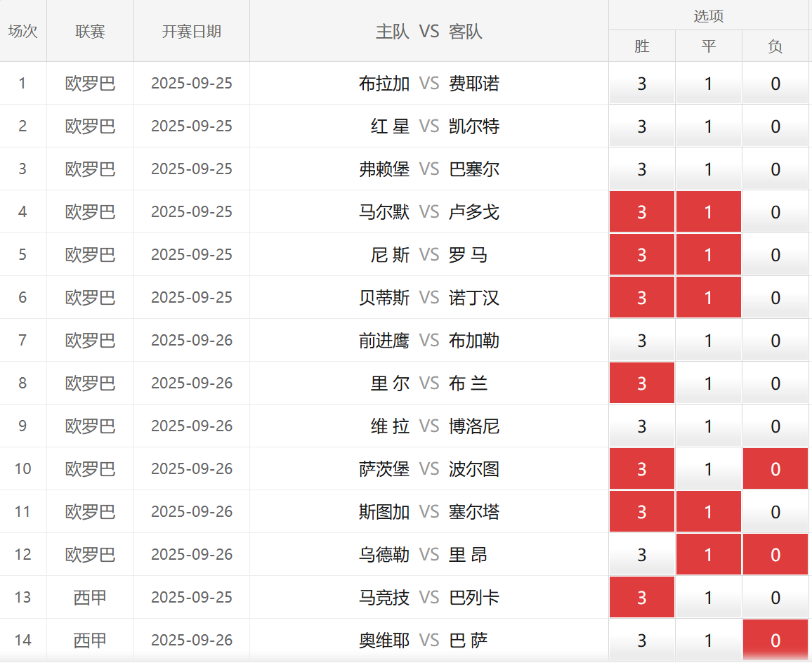Select draw option 1 for 维拉 VS 博洛尼
Viewport: 812px width, 663px height.
click(x=708, y=426)
